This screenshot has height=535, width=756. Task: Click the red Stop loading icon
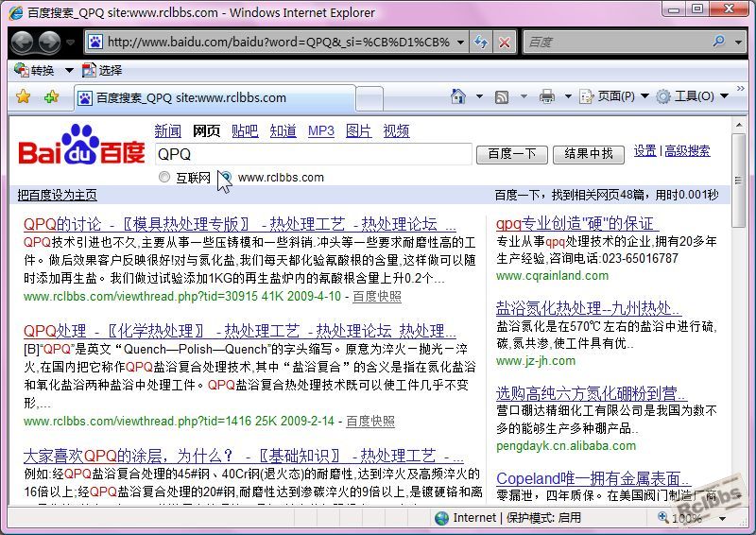pyautogui.click(x=505, y=43)
